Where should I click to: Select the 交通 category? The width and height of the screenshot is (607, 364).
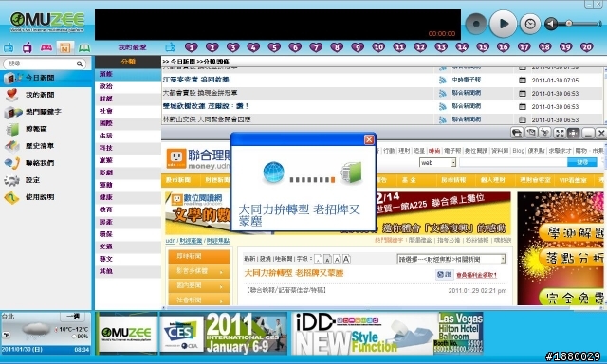[128, 246]
